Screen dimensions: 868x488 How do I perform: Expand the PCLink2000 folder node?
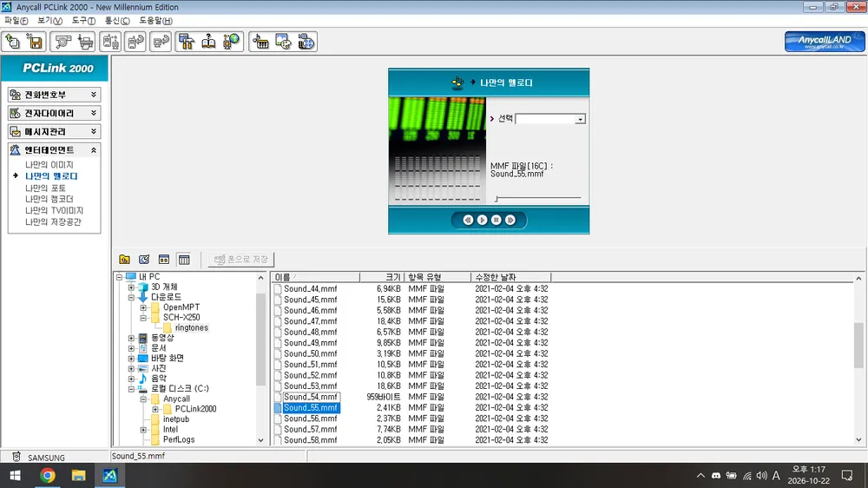coord(155,409)
